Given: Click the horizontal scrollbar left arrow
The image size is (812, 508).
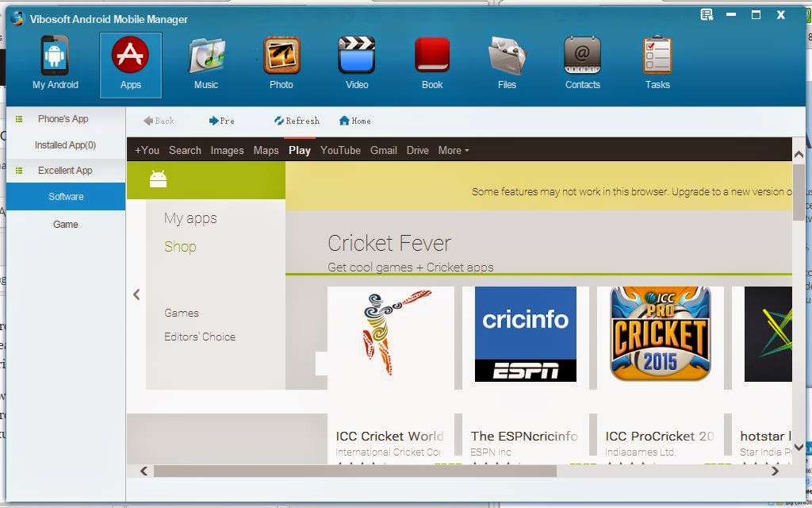Looking at the screenshot, I should 144,471.
